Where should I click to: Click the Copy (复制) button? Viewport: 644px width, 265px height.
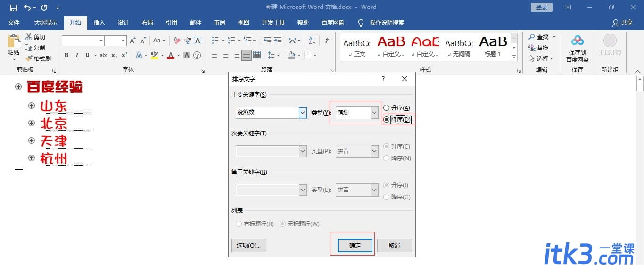coord(35,48)
